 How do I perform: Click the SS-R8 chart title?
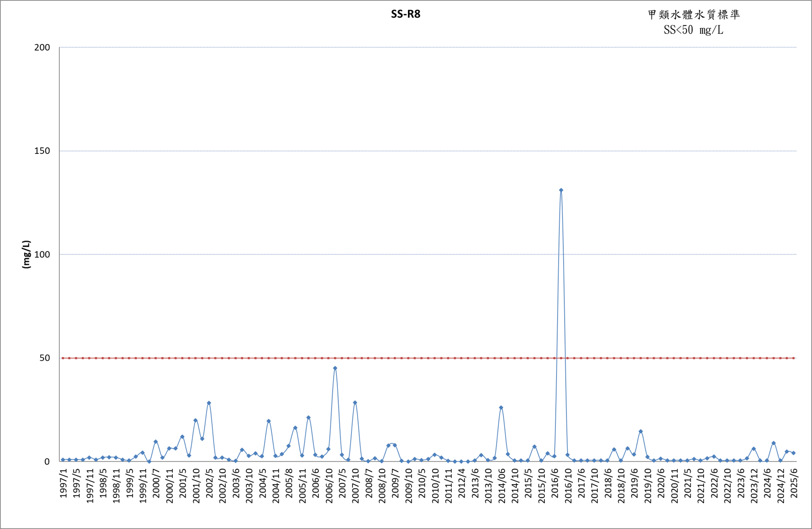[406, 14]
